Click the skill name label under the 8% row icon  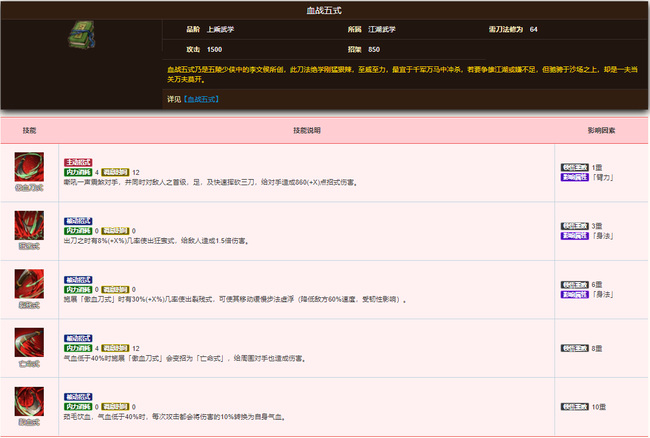(x=29, y=246)
